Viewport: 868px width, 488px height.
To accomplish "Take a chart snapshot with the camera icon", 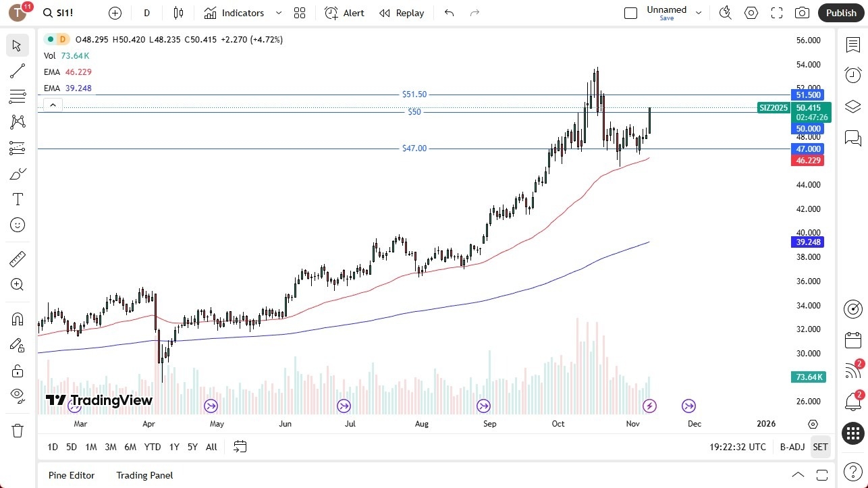I will pos(802,12).
